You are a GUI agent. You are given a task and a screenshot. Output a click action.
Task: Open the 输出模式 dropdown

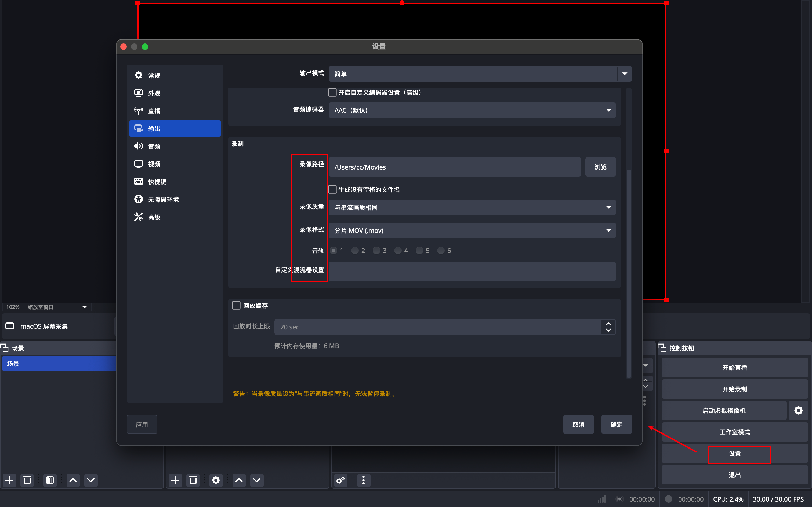pyautogui.click(x=480, y=74)
